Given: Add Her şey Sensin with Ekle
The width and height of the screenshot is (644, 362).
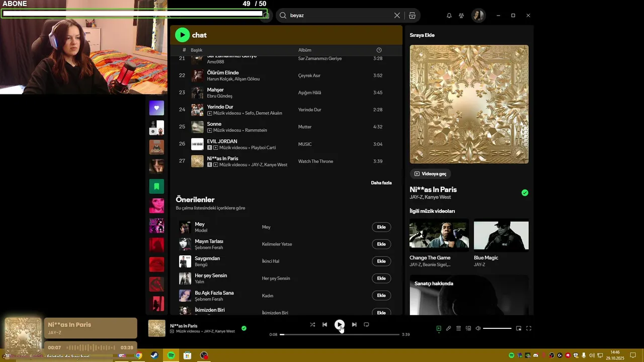Looking at the screenshot, I should click(381, 279).
